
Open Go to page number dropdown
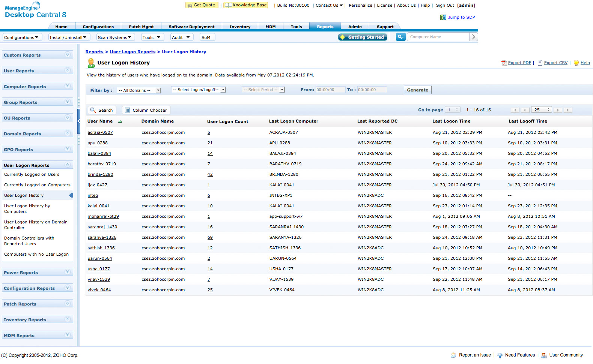coord(453,110)
